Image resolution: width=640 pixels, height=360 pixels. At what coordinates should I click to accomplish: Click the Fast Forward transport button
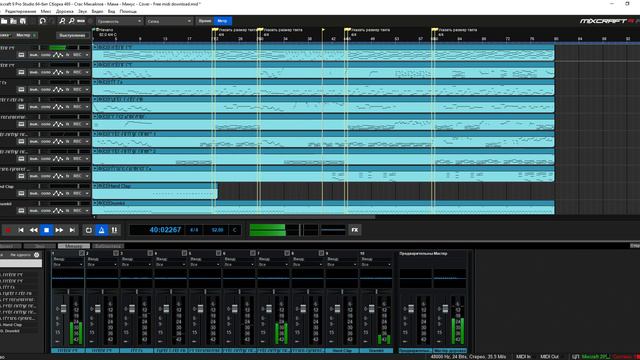click(59, 230)
